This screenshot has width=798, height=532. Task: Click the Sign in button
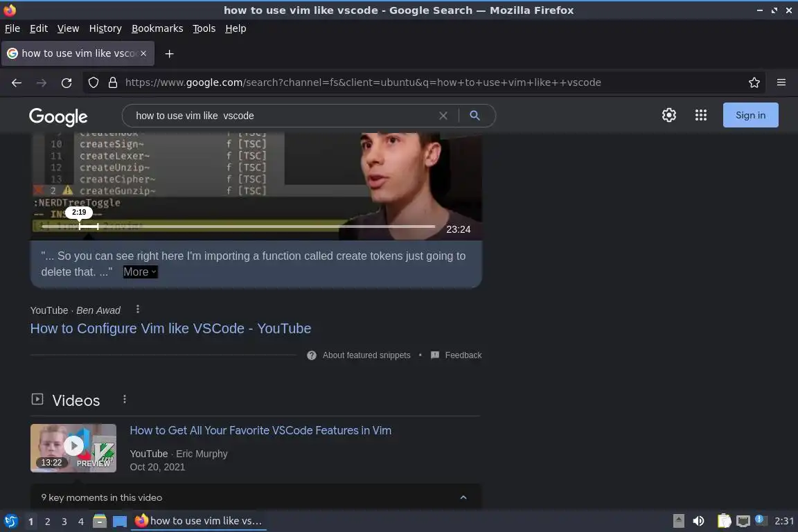[x=750, y=115]
